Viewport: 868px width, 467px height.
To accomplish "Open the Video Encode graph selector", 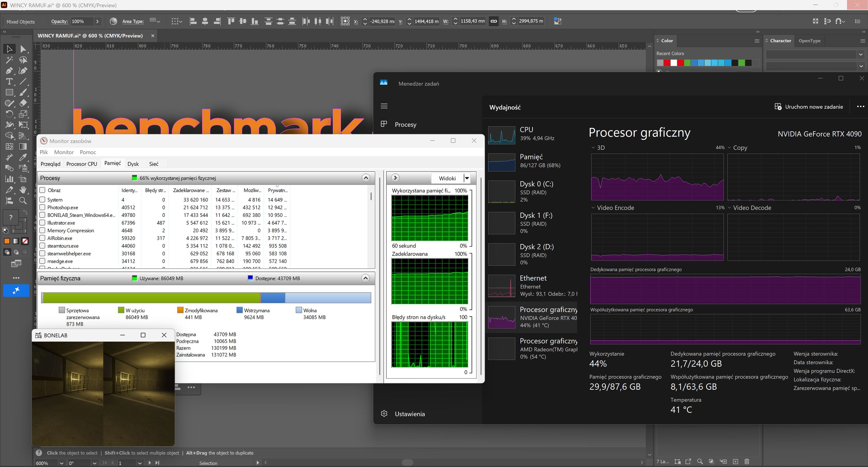I will click(x=593, y=208).
